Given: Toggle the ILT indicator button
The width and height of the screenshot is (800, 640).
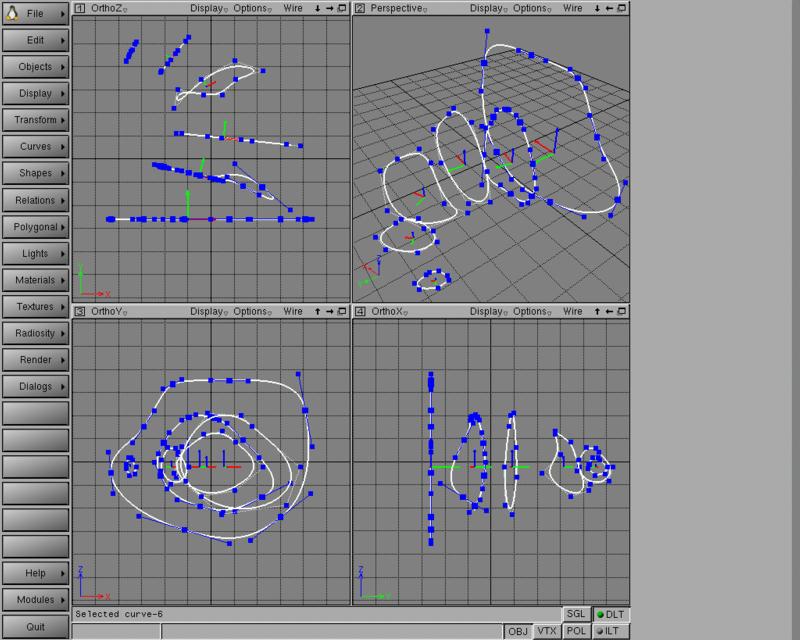Looking at the screenshot, I should tap(611, 631).
